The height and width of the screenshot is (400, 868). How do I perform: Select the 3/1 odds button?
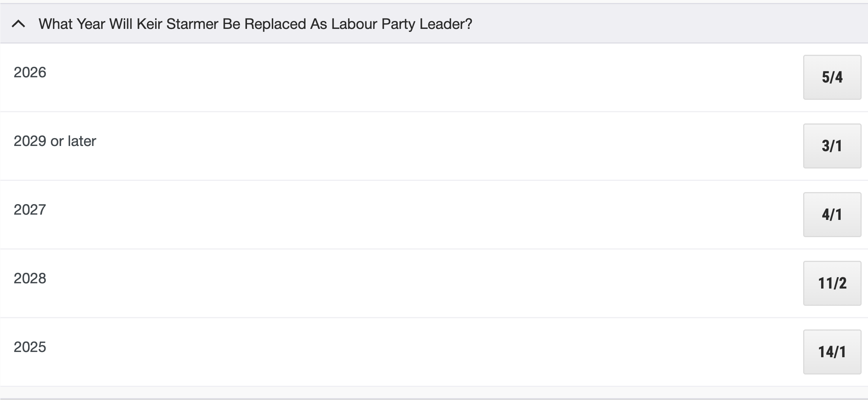tap(832, 146)
